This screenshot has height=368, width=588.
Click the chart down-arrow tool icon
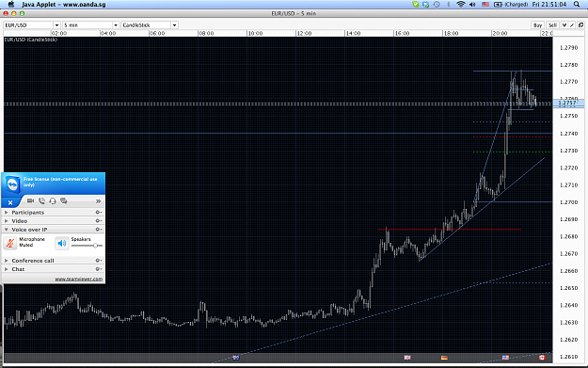(x=564, y=25)
